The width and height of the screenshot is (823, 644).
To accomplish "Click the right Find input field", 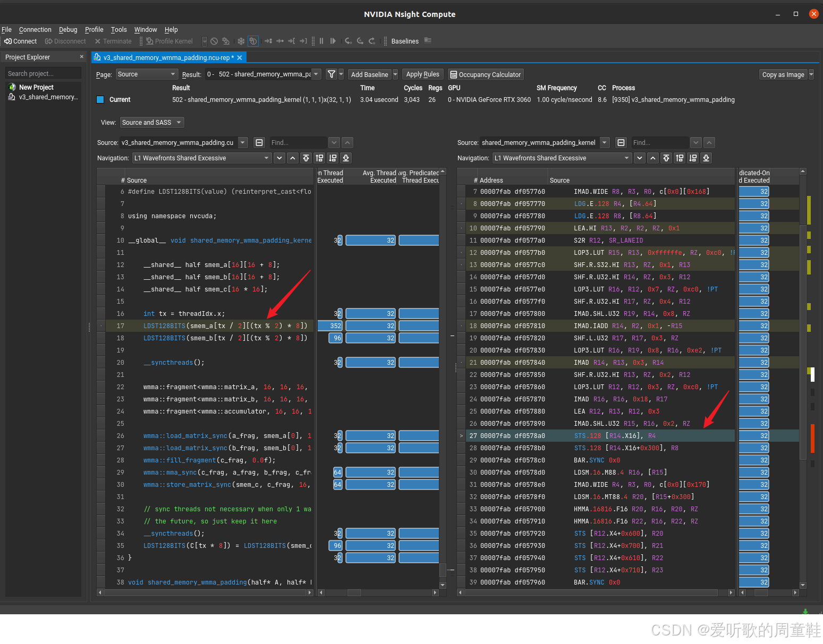I will (x=660, y=142).
